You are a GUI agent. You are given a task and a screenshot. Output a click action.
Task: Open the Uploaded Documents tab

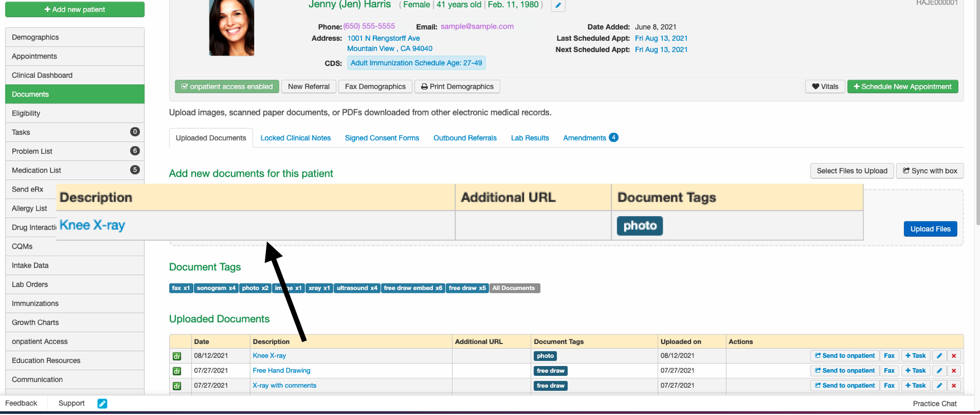211,138
